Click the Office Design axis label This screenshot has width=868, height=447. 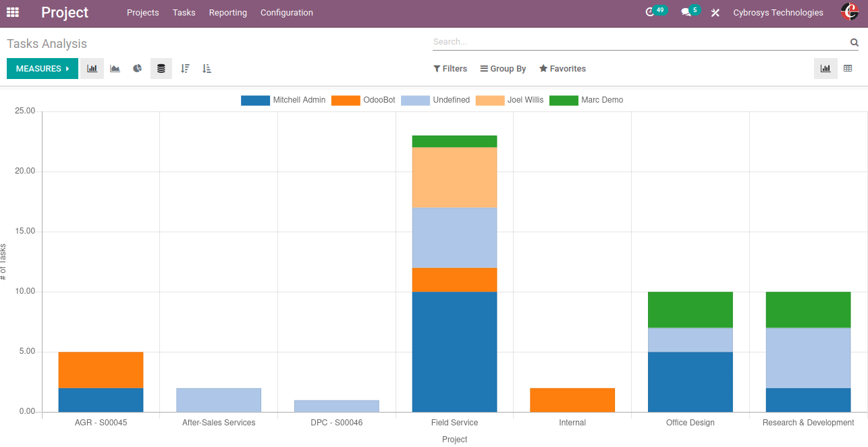point(690,423)
